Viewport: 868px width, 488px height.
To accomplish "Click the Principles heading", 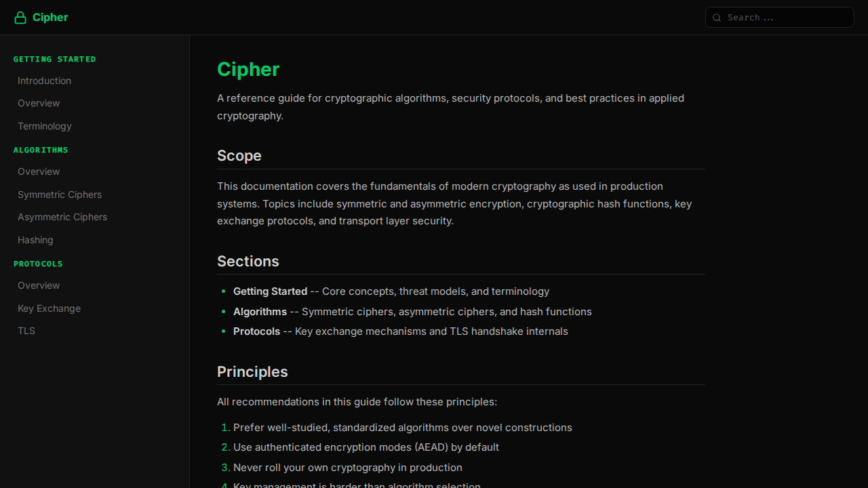I will [x=252, y=372].
